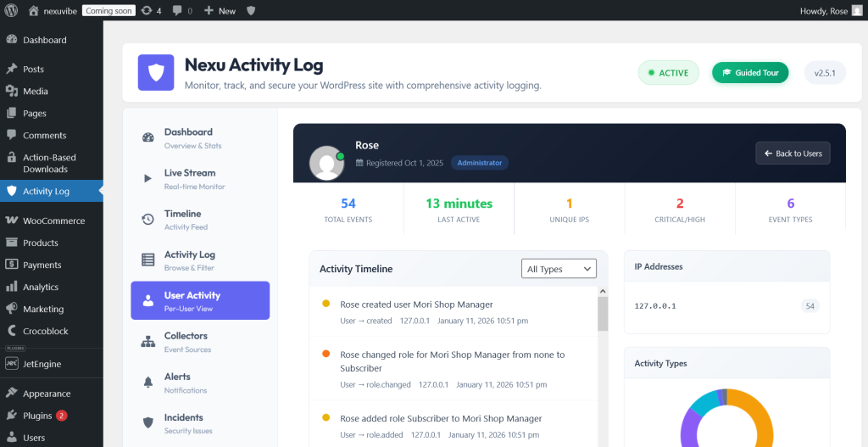Click the Media icon in sidebar

click(12, 92)
